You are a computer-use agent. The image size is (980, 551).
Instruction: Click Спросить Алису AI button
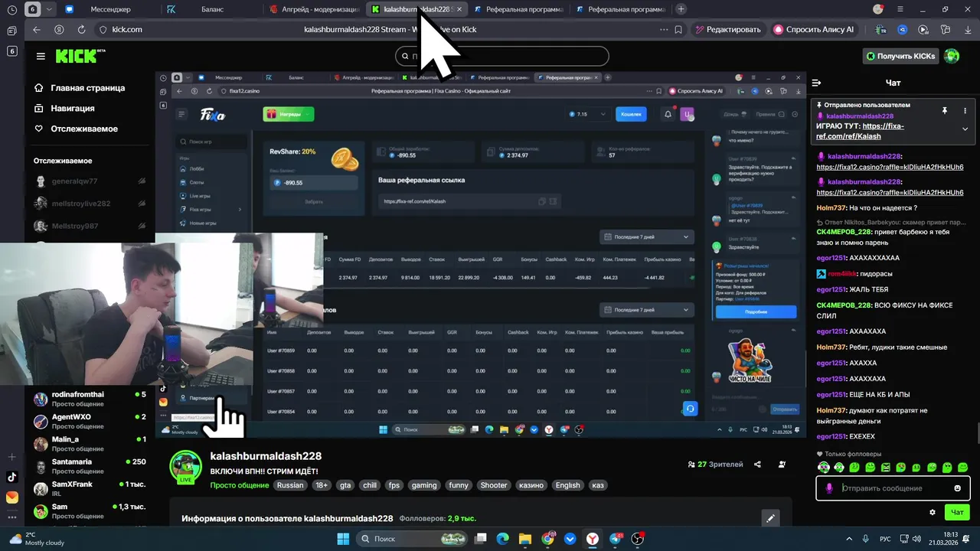[813, 29]
